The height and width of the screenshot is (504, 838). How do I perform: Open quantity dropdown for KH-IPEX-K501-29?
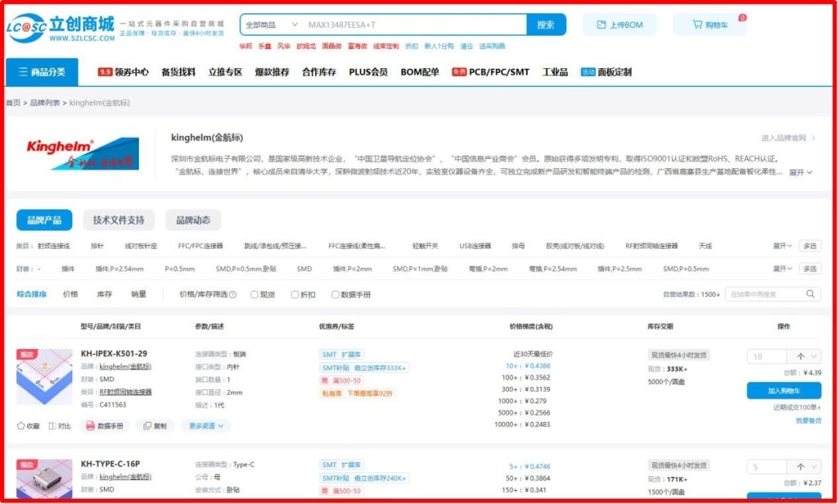coord(815,357)
